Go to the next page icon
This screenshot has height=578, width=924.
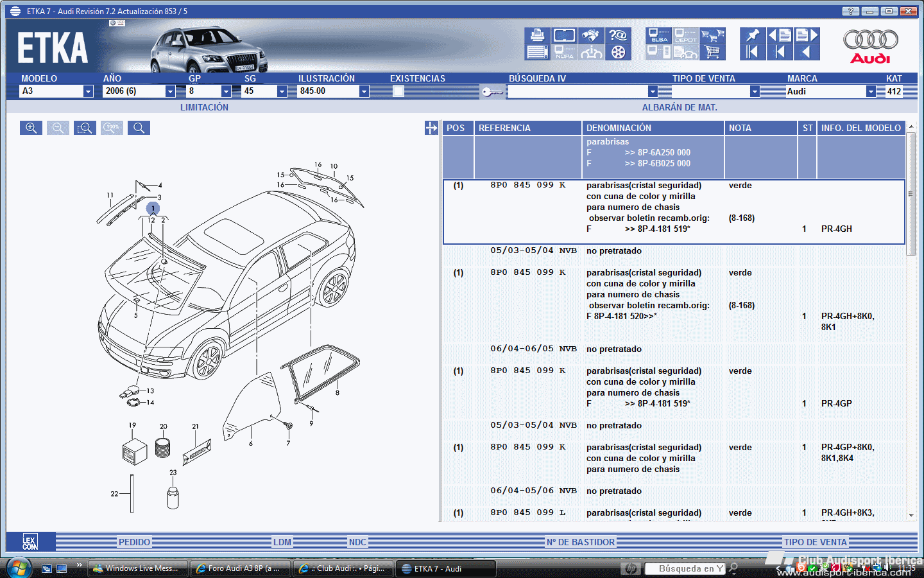tap(807, 35)
